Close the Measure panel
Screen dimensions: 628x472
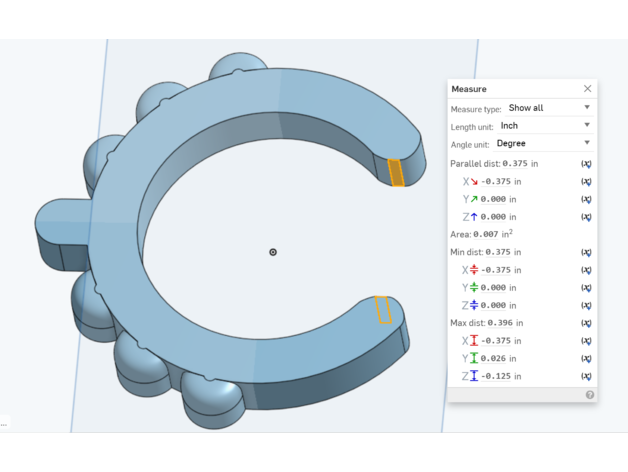click(x=587, y=89)
